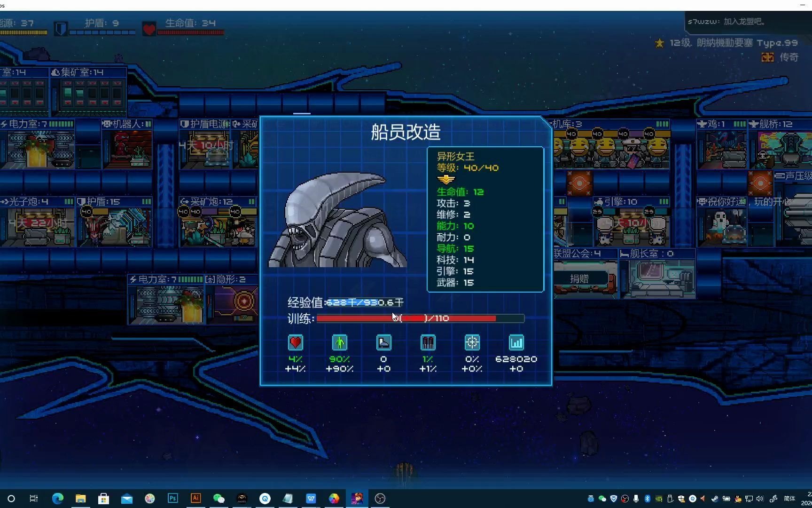This screenshot has width=812, height=508.
Task: Select the heart HP training icon
Action: coord(296,342)
